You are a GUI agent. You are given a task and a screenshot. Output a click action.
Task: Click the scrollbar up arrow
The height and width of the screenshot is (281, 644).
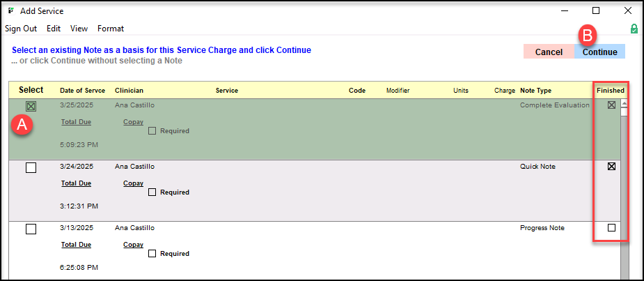pos(624,103)
